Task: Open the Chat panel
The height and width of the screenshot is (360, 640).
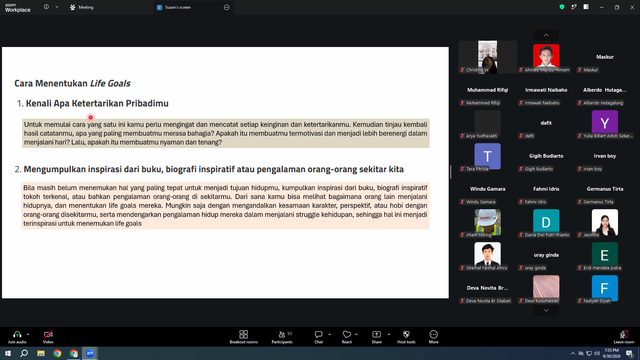Action: tap(318, 337)
